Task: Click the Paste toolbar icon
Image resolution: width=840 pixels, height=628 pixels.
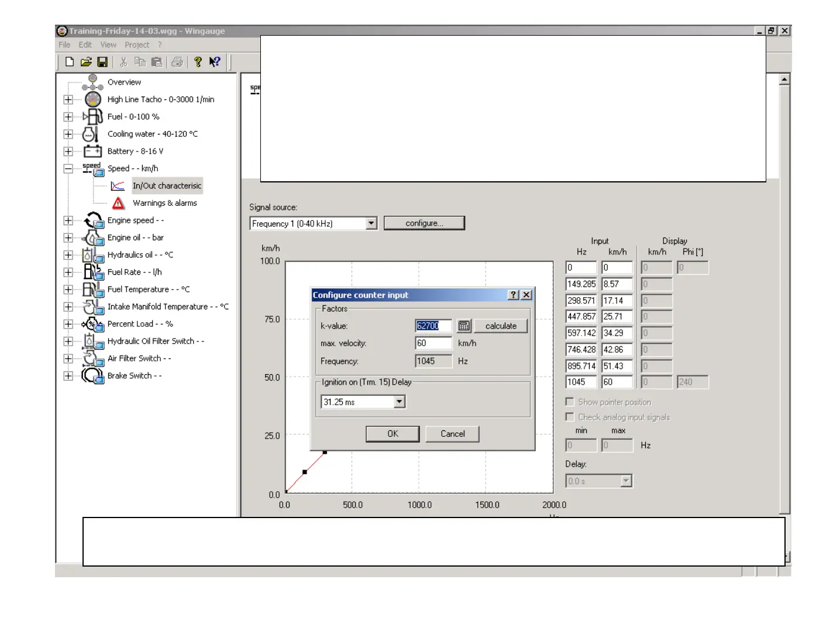Action: [156, 62]
